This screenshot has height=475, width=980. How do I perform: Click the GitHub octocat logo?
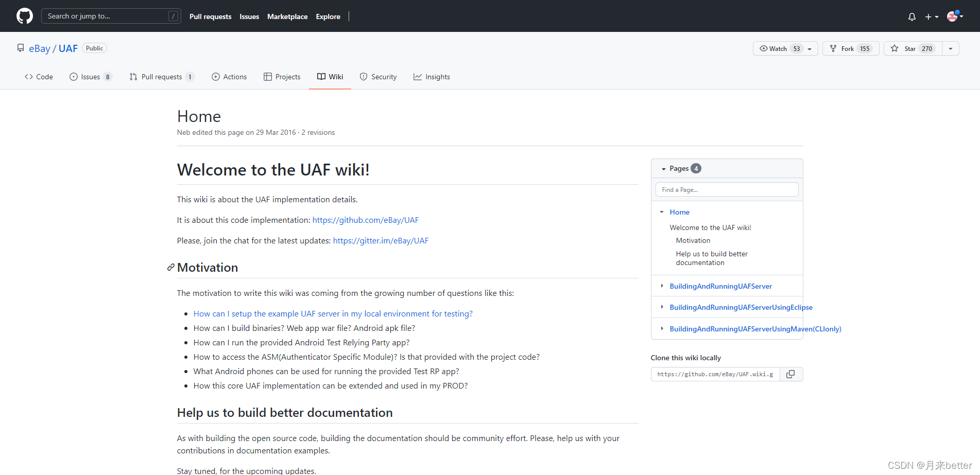(25, 16)
